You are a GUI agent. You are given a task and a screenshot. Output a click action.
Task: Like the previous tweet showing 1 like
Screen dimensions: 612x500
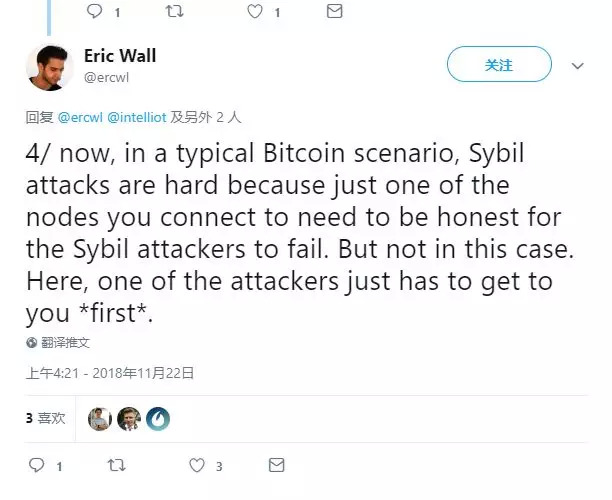coord(255,11)
